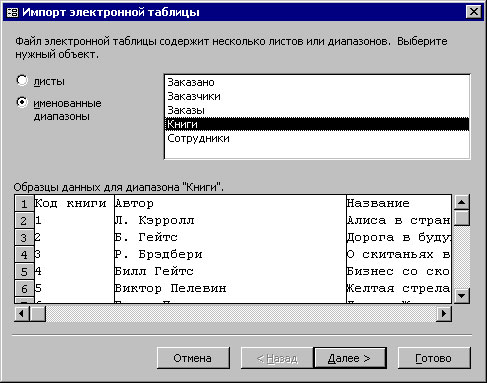Click row header 2 in preview
487x383 pixels.
point(24,220)
